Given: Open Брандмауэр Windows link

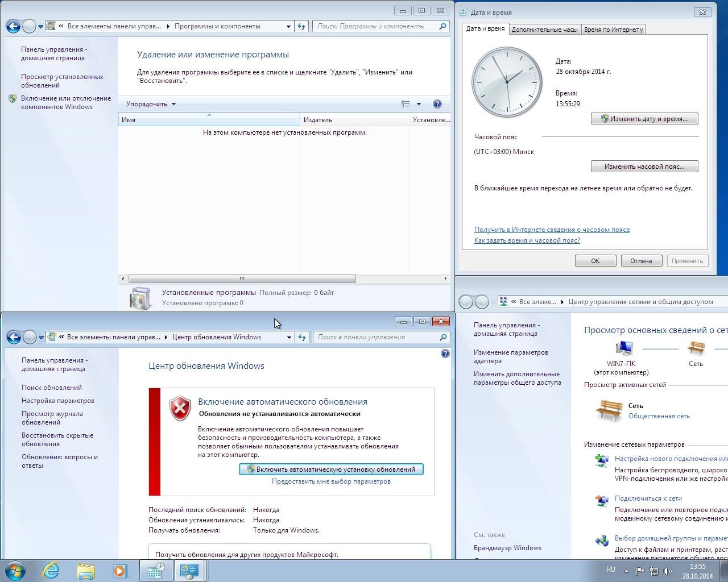Looking at the screenshot, I should coord(507,548).
